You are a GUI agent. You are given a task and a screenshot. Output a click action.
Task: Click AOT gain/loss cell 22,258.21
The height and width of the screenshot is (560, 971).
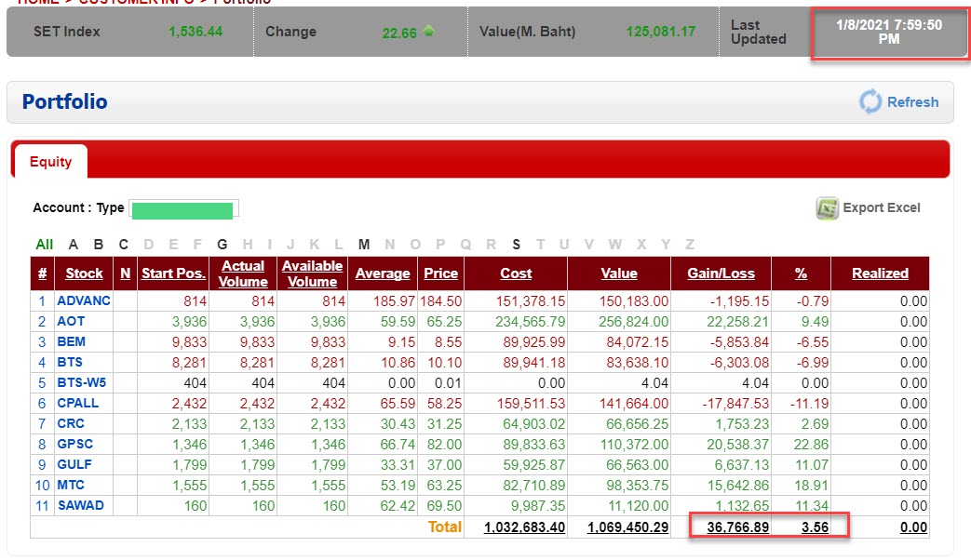point(738,322)
